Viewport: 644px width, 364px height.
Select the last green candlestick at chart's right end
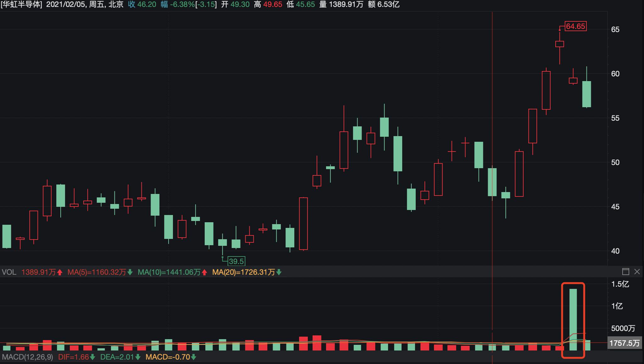(586, 94)
